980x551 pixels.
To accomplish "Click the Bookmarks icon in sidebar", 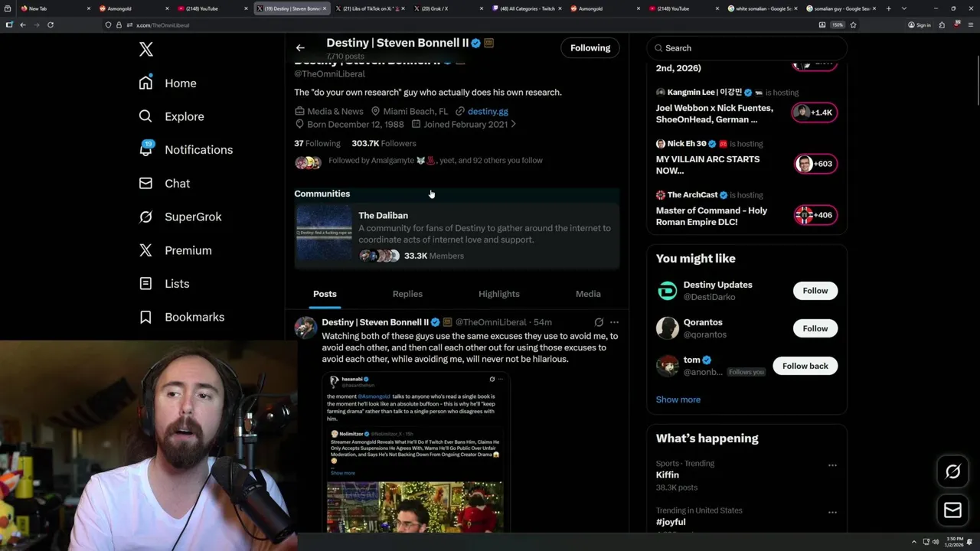I will coord(145,317).
